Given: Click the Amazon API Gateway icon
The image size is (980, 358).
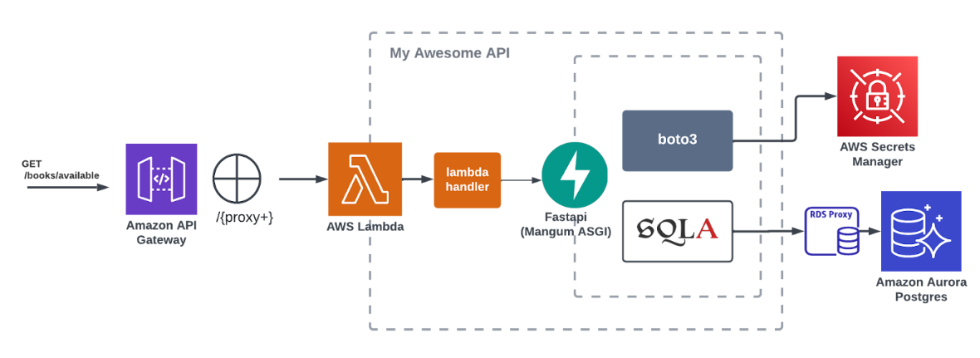Looking at the screenshot, I should pyautogui.click(x=161, y=179).
